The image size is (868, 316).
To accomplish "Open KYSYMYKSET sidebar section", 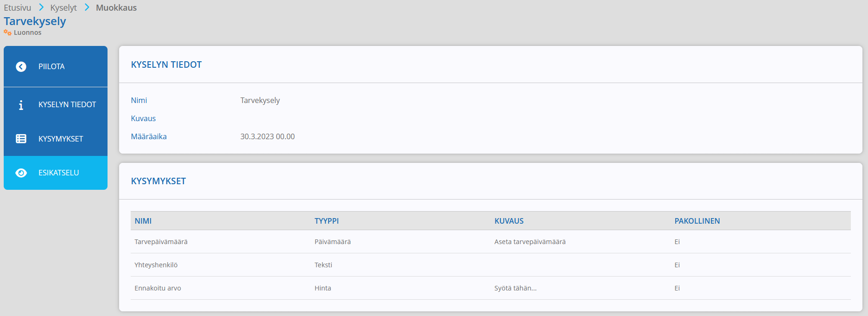I will 56,139.
